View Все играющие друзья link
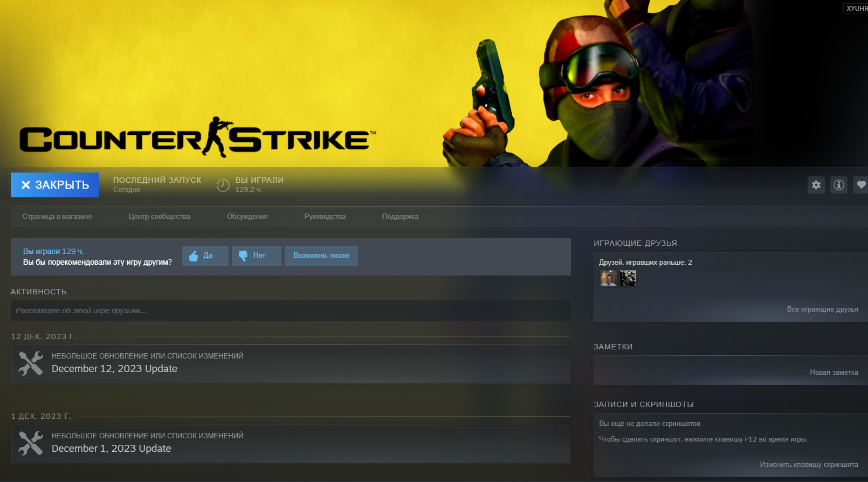The width and height of the screenshot is (868, 482). pyautogui.click(x=822, y=309)
